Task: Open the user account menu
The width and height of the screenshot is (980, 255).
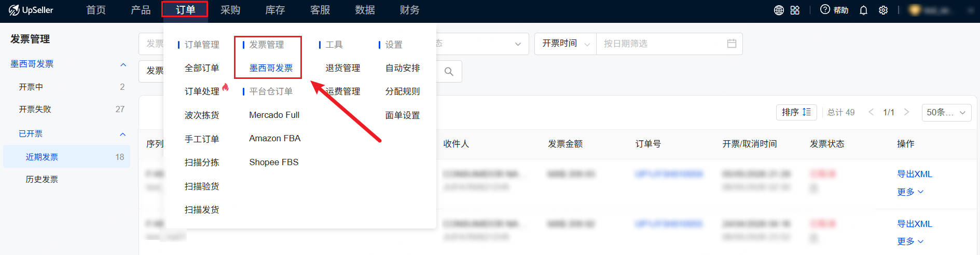Action: click(x=940, y=10)
